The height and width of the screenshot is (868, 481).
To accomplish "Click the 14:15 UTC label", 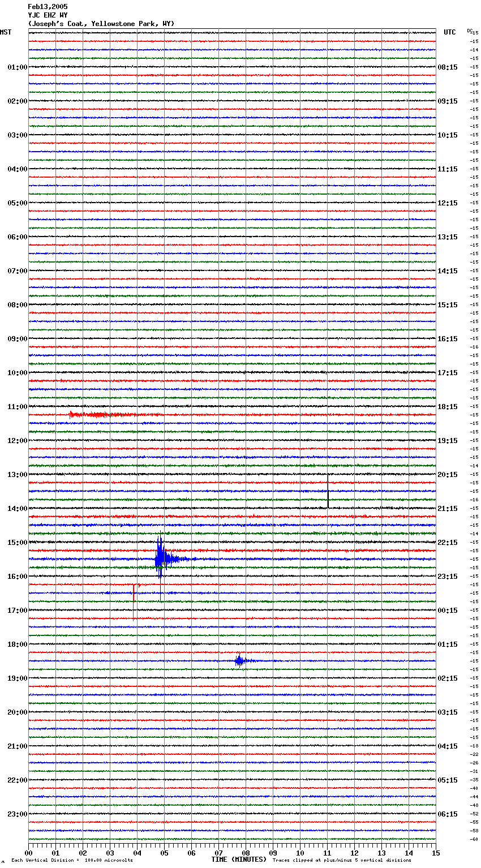I will coord(448,271).
